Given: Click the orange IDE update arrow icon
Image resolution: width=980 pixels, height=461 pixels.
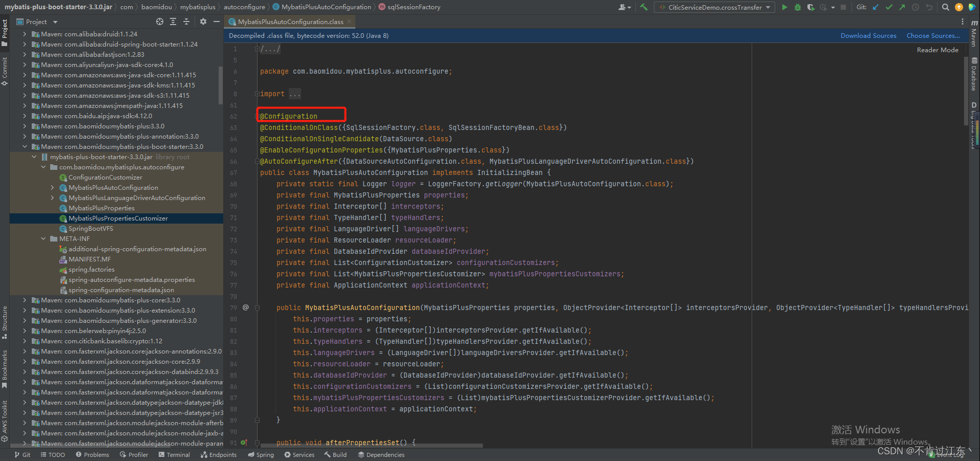Looking at the screenshot, I should (x=959, y=7).
